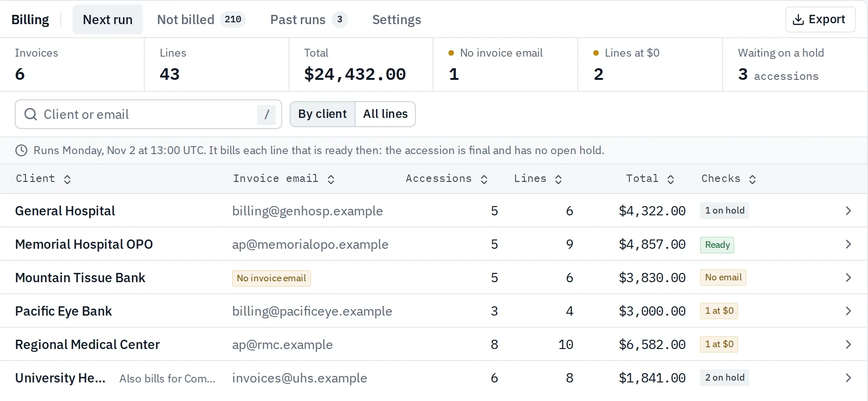Select the Mountain Tissue Bank client name
868x401 pixels.
(80, 278)
